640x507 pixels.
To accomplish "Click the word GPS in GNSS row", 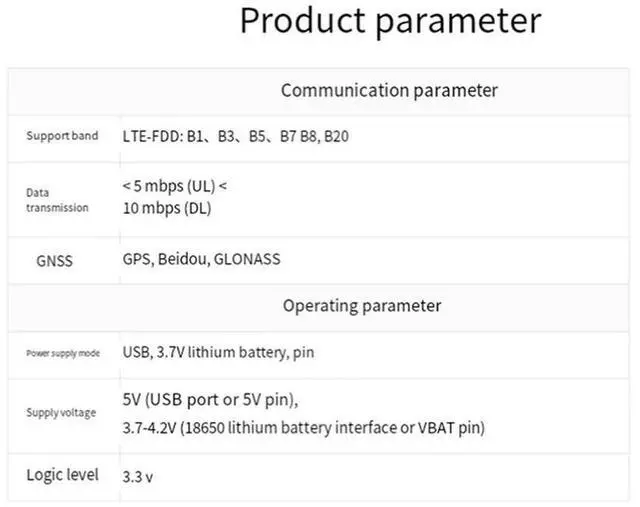I will (136, 259).
